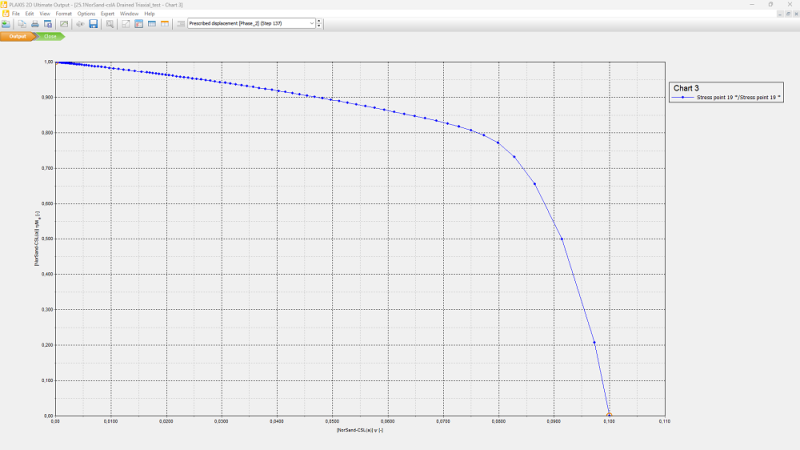Switch to the orange Output tab
Viewport: 800px width, 450px height.
point(18,36)
